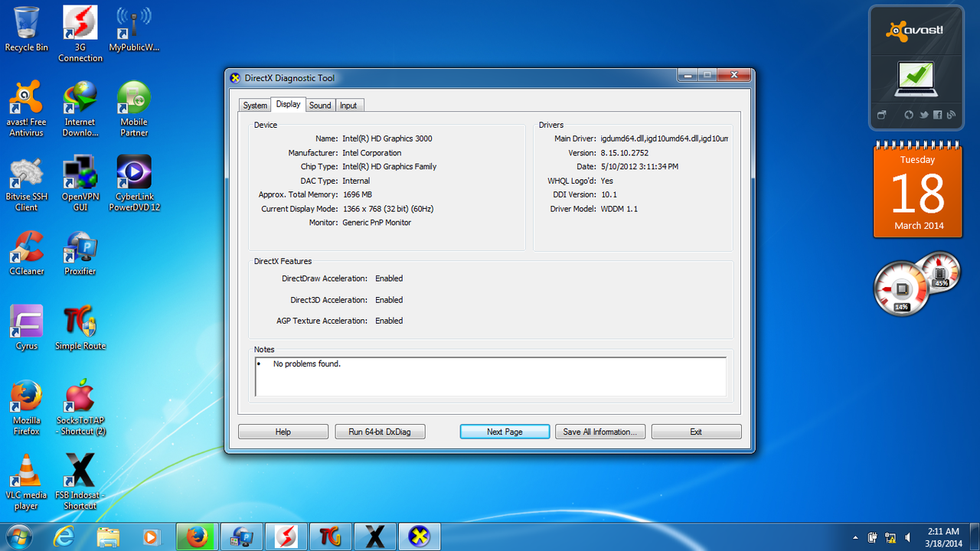The width and height of the screenshot is (980, 551).
Task: Click the Help button
Action: [283, 432]
